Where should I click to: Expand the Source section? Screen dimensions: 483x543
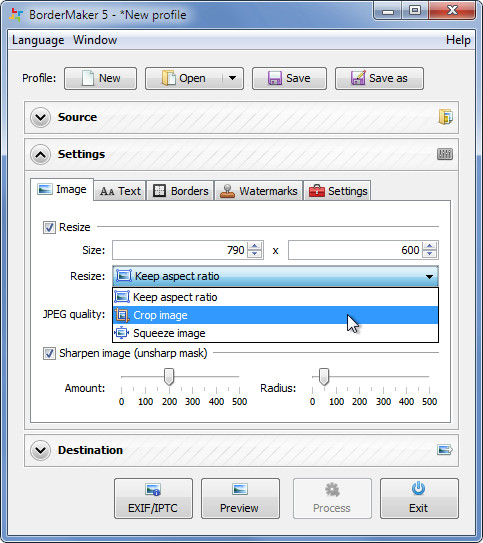[41, 117]
